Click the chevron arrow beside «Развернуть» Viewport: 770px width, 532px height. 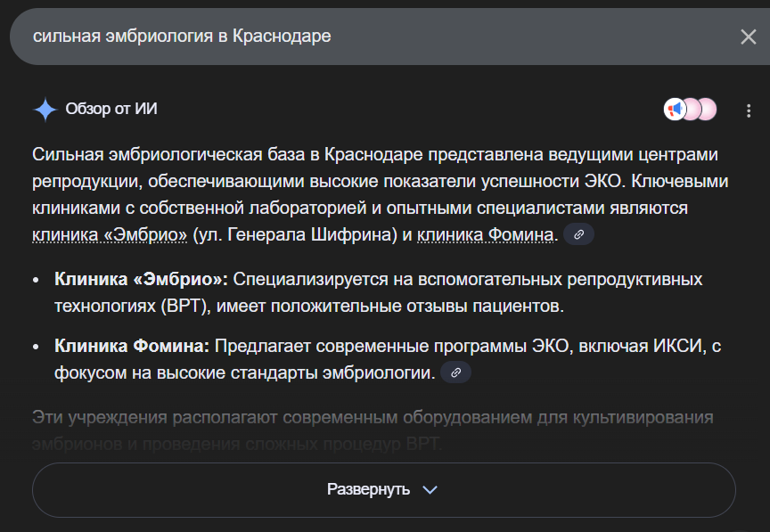pos(430,490)
